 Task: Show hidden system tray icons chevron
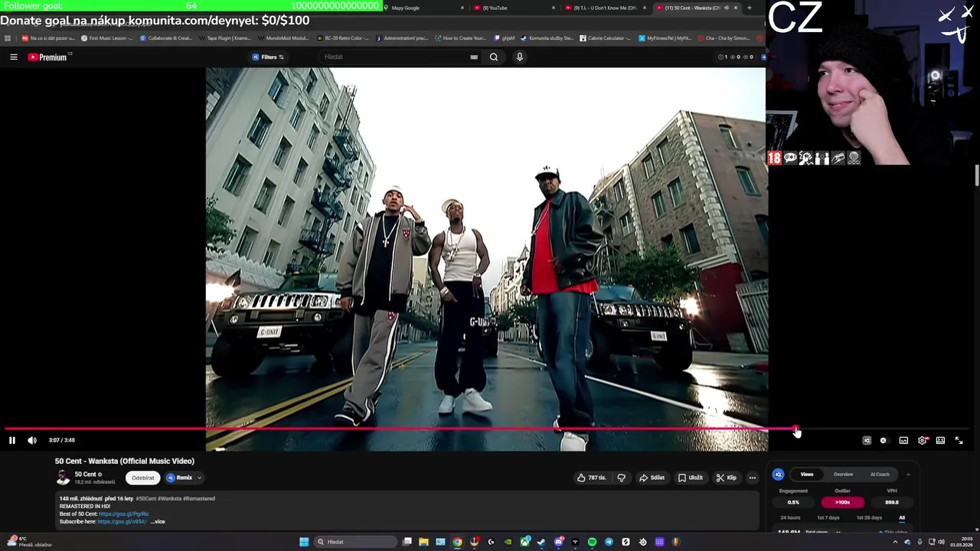895,542
